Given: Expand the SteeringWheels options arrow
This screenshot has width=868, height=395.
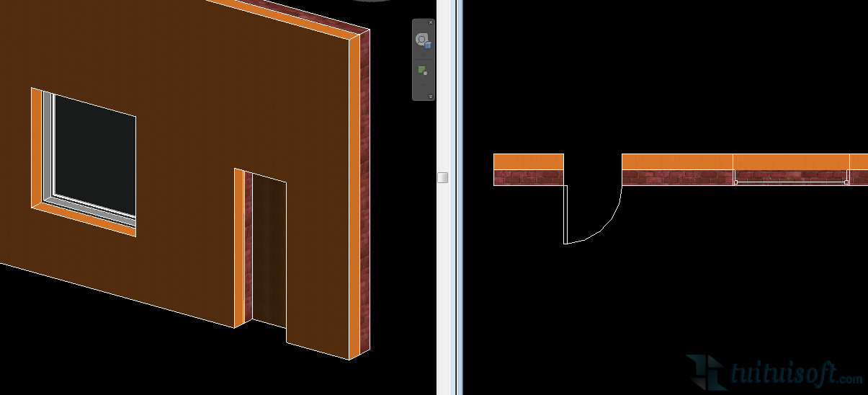Looking at the screenshot, I should click(x=424, y=55).
